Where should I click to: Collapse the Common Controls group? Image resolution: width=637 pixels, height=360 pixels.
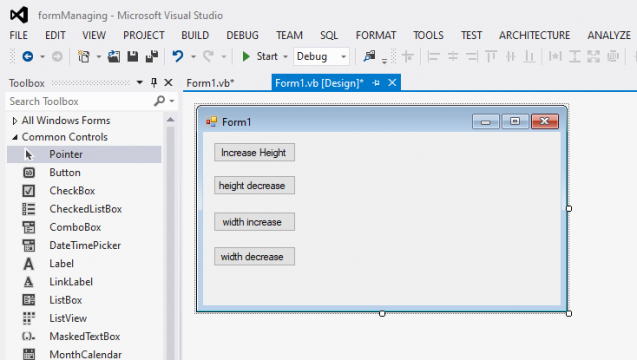(15, 137)
